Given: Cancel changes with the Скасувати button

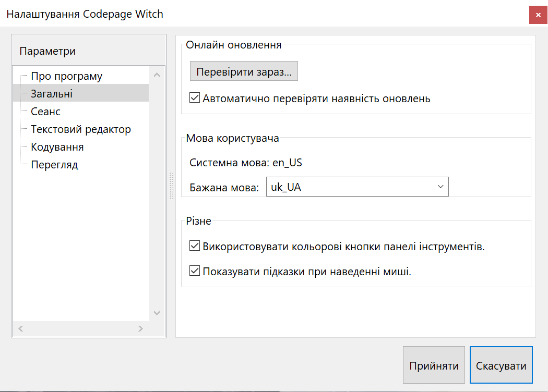Looking at the screenshot, I should (501, 365).
